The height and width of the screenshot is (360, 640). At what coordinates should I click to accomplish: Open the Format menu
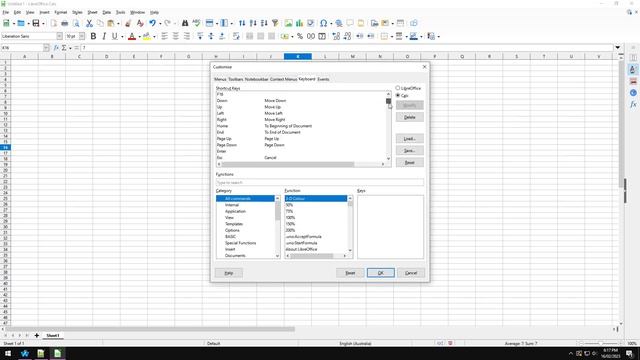[x=60, y=12]
